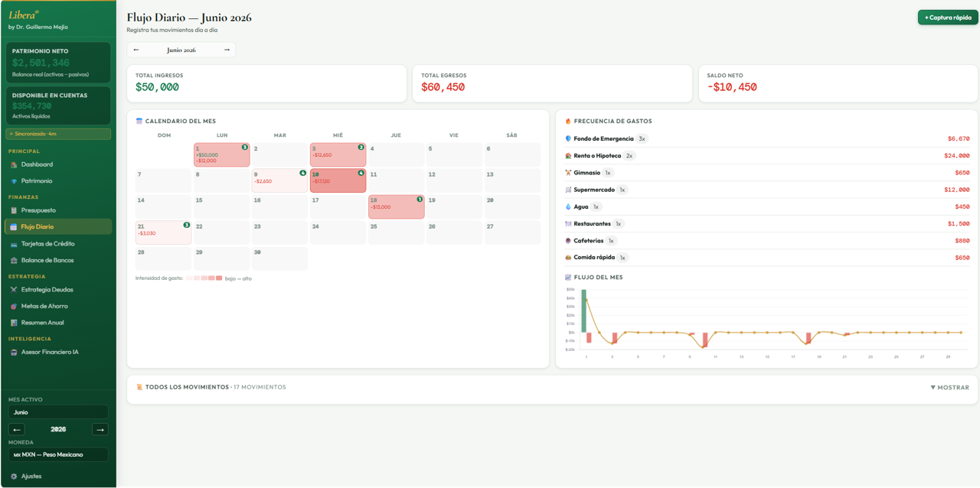This screenshot has height=488, width=980.
Task: Click the Sincronizado status badge
Action: pos(58,134)
